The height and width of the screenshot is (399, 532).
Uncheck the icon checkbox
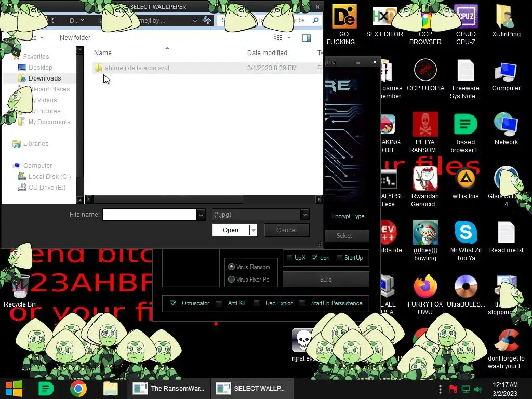pyautogui.click(x=314, y=258)
